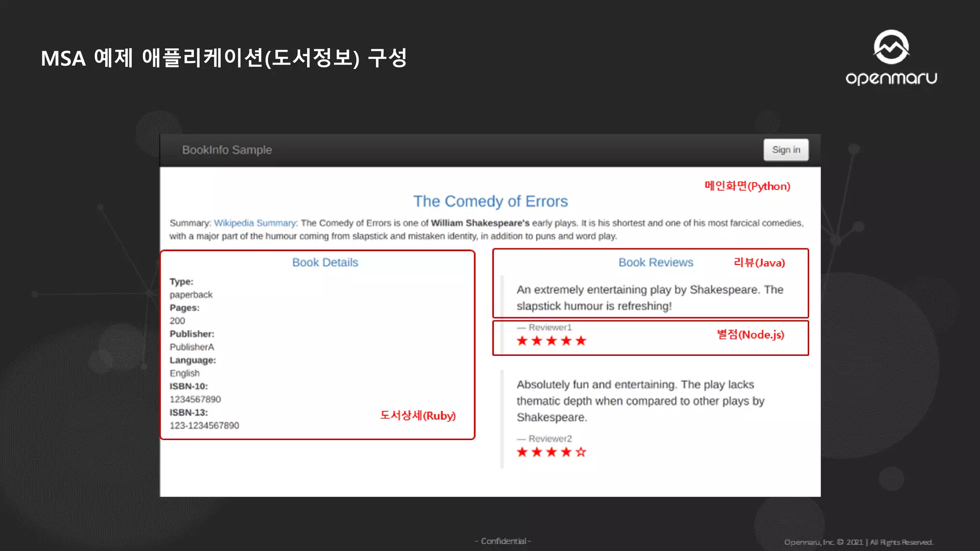The height and width of the screenshot is (551, 980).
Task: Click the 'extremely entertaining play' review text
Action: tap(650, 298)
